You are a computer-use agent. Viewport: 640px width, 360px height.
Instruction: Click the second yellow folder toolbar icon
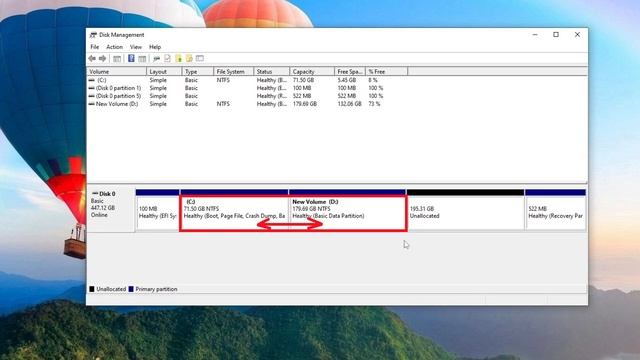click(189, 58)
